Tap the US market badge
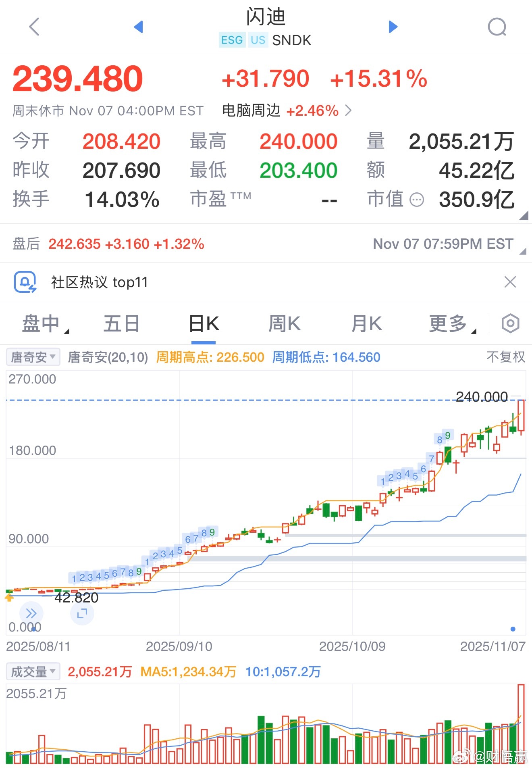532x769 pixels. (258, 40)
